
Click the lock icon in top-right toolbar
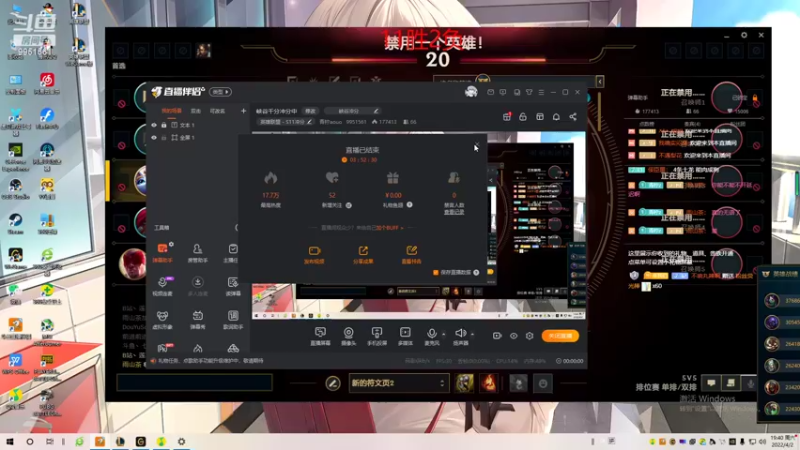pos(523,117)
